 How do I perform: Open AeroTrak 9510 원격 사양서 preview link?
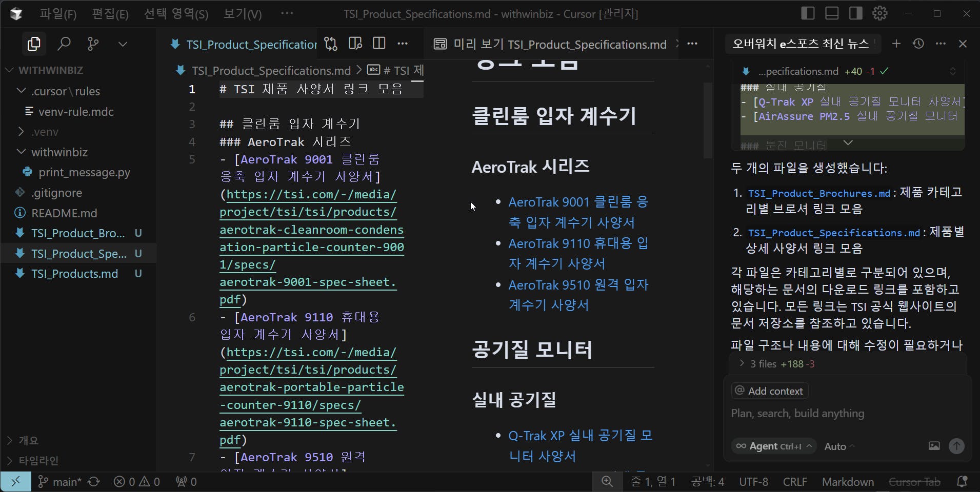click(578, 295)
